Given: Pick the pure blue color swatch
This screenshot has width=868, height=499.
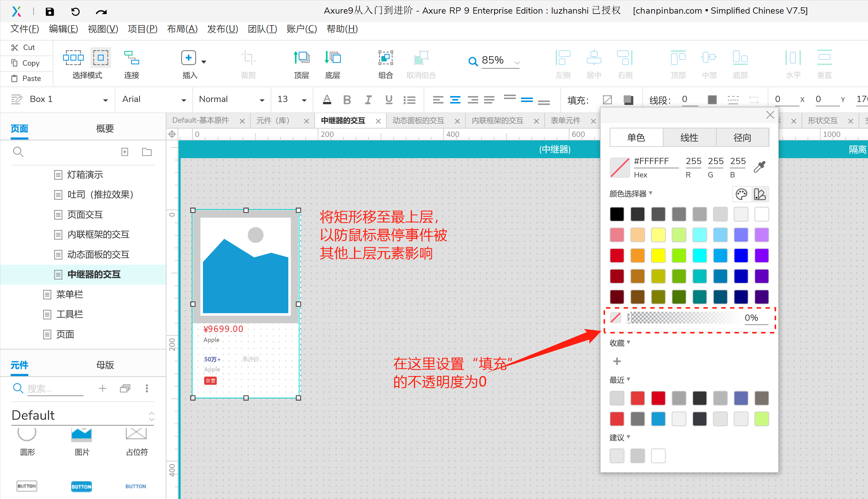Looking at the screenshot, I should [741, 256].
